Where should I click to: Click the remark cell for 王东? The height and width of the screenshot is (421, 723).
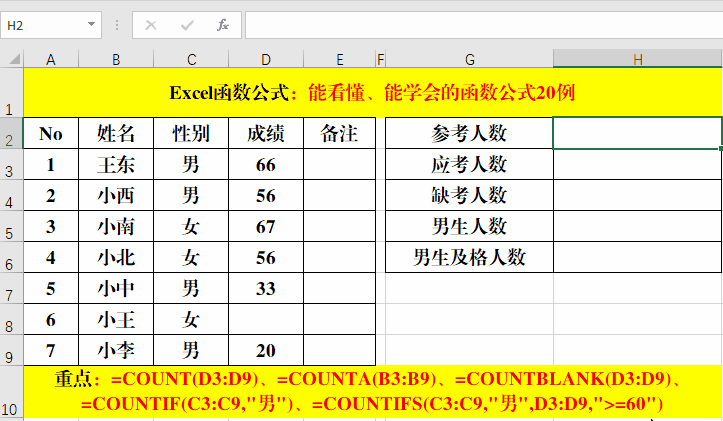(x=339, y=165)
